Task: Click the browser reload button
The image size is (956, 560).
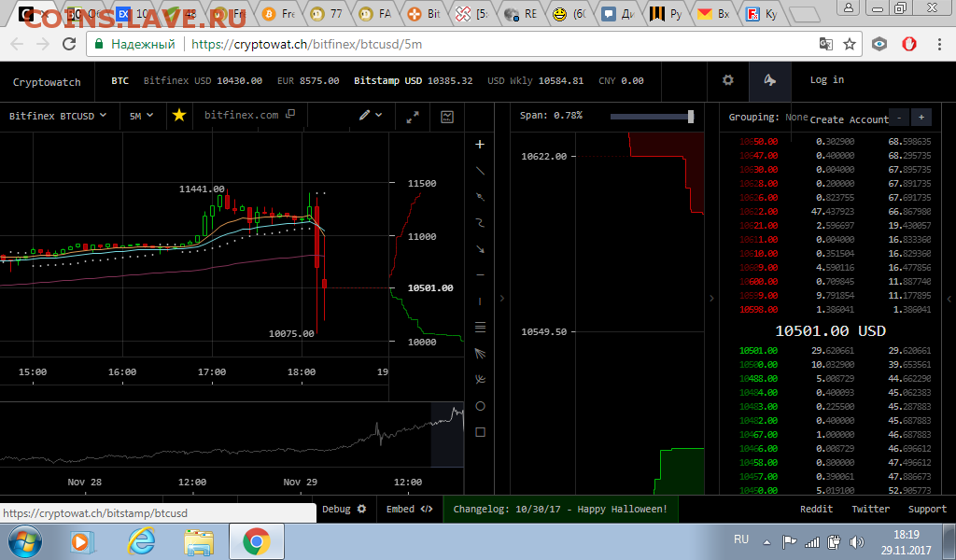Action: (69, 44)
